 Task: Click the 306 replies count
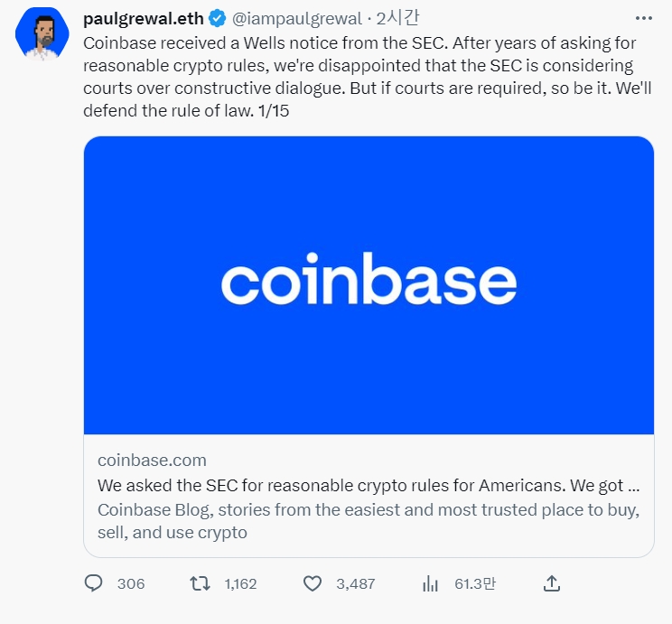[x=131, y=583]
